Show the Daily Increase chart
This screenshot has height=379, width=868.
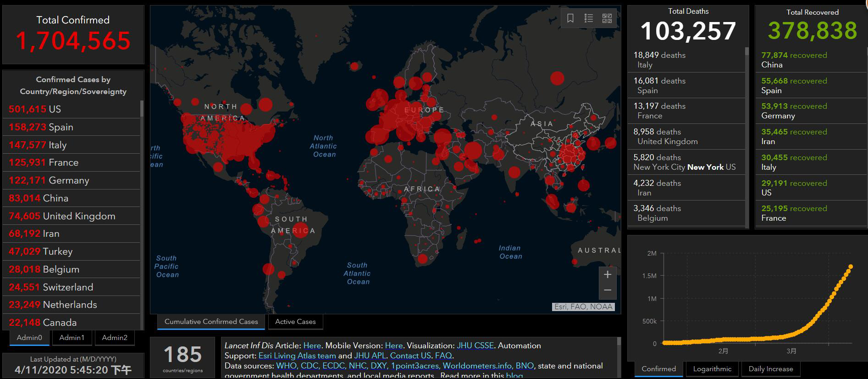[x=771, y=369]
